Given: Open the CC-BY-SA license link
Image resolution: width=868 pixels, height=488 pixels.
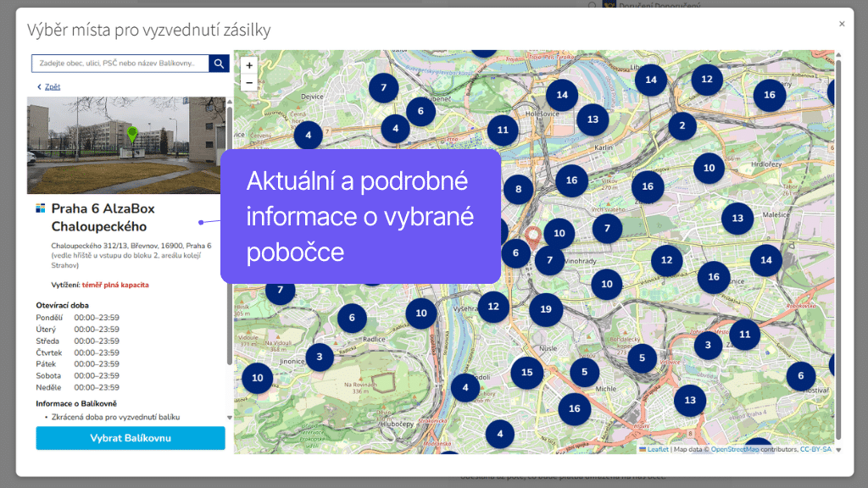Looking at the screenshot, I should pyautogui.click(x=815, y=449).
